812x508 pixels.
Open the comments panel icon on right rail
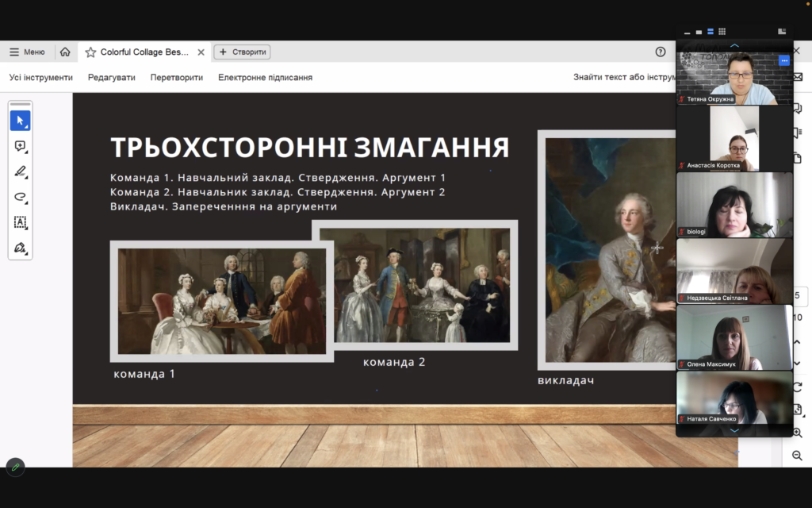[x=798, y=108]
